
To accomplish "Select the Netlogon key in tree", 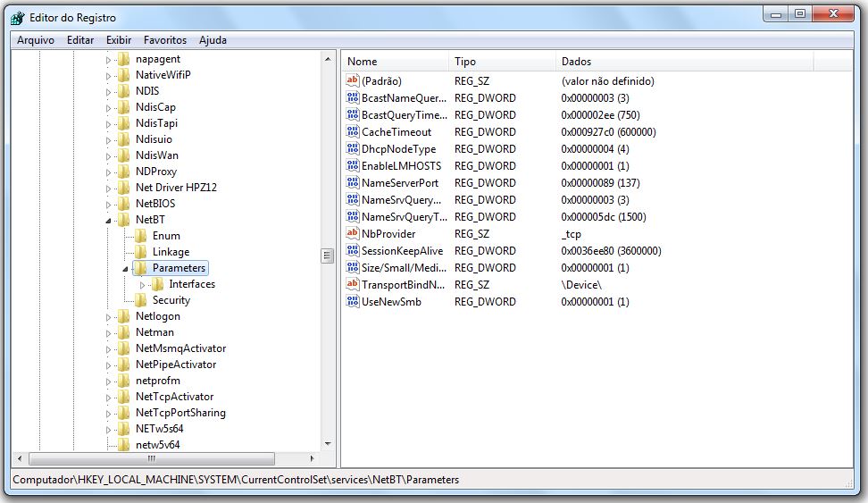I will pos(157,316).
